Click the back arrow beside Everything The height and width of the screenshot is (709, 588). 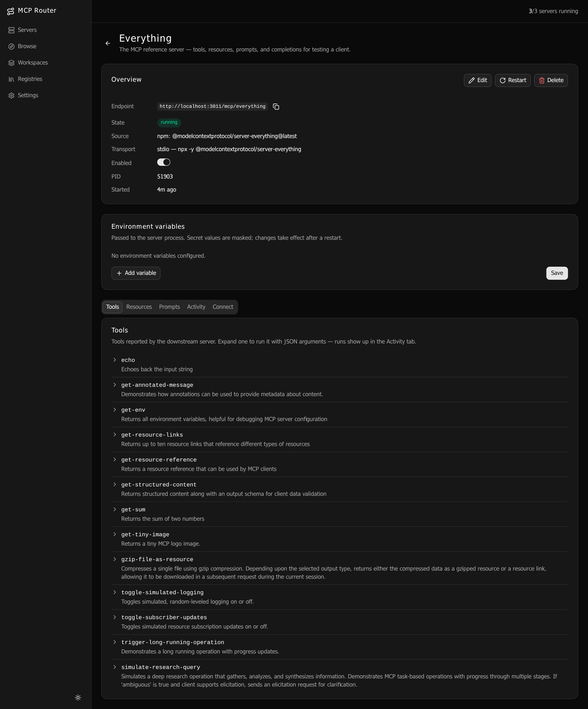108,43
